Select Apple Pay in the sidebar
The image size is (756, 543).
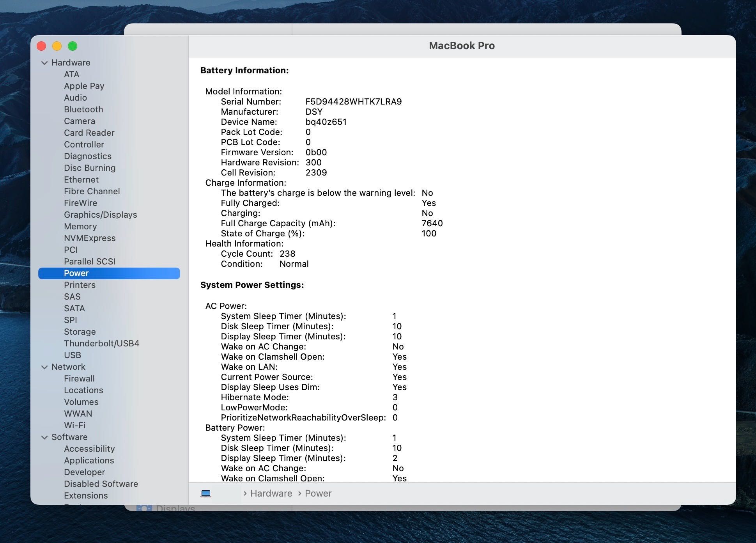84,86
